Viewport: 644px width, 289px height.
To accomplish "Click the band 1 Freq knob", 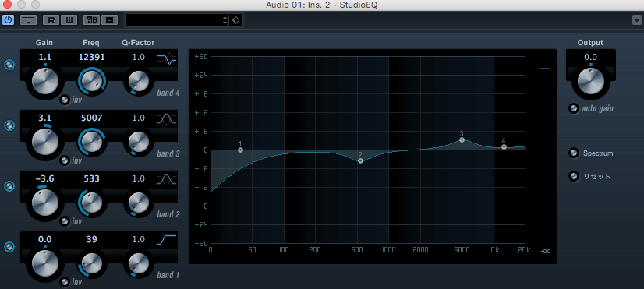I will pos(91,263).
